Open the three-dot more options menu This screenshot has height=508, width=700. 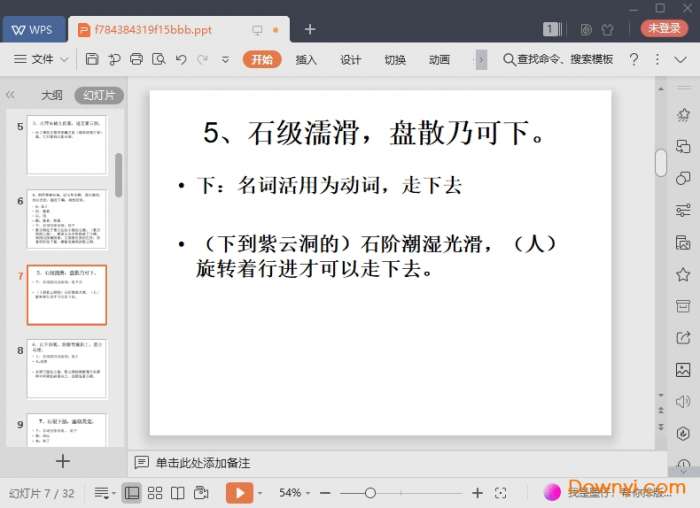tap(657, 59)
